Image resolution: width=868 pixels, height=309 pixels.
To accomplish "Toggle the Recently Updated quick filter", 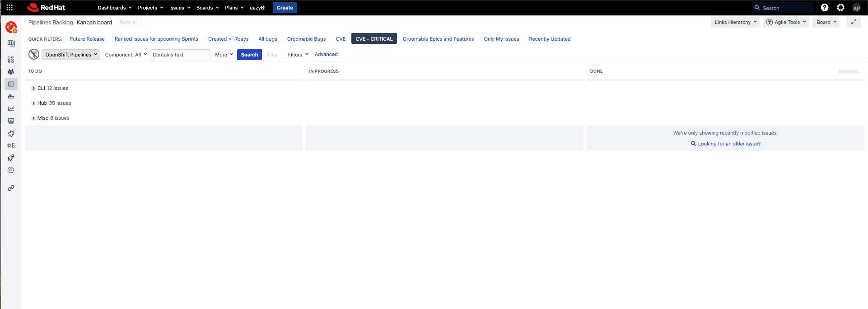I will pyautogui.click(x=550, y=39).
